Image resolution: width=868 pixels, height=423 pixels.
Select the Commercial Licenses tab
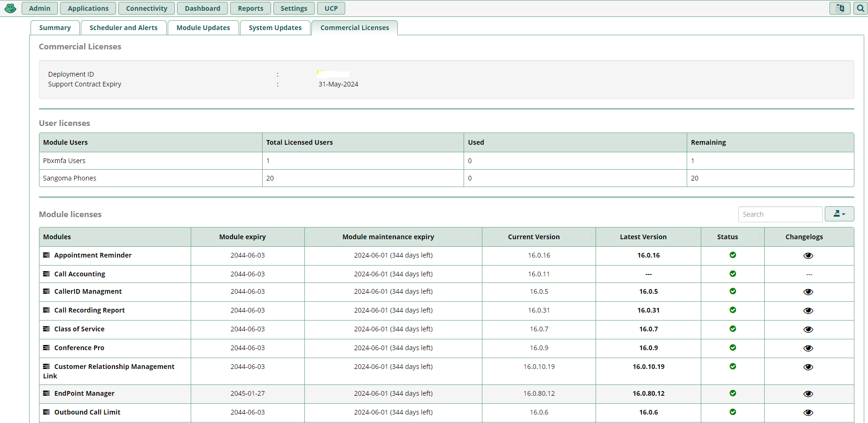pos(355,28)
